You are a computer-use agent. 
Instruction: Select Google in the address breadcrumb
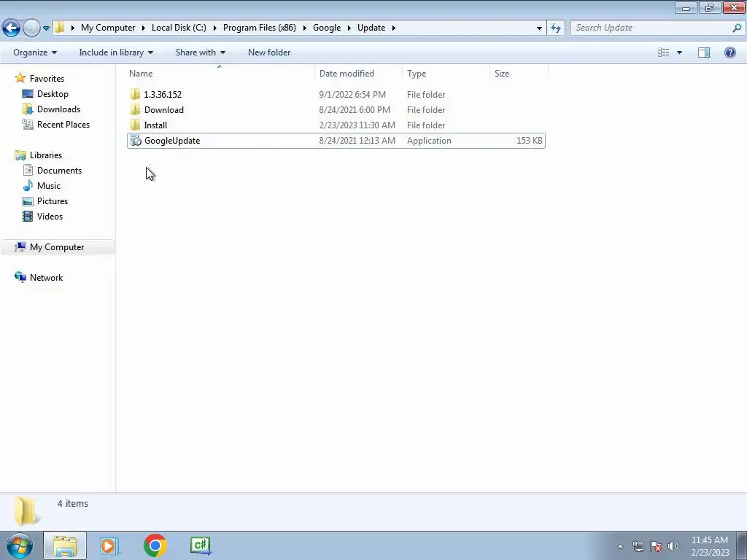tap(327, 28)
